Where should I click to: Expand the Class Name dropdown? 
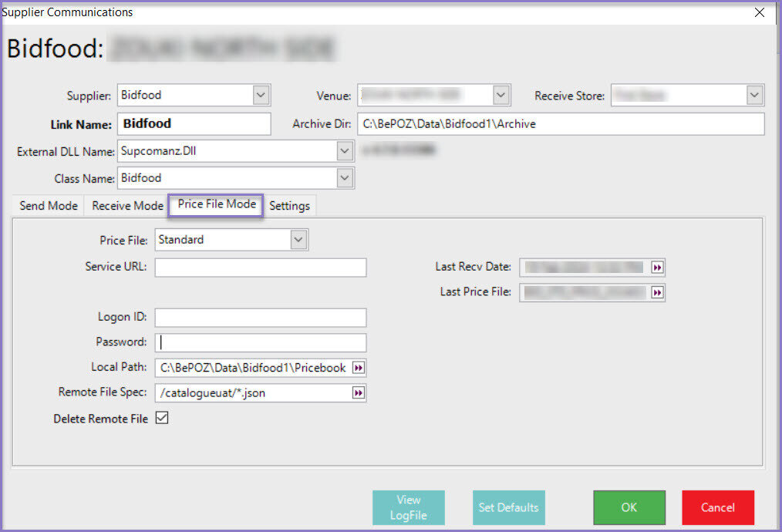click(x=345, y=178)
